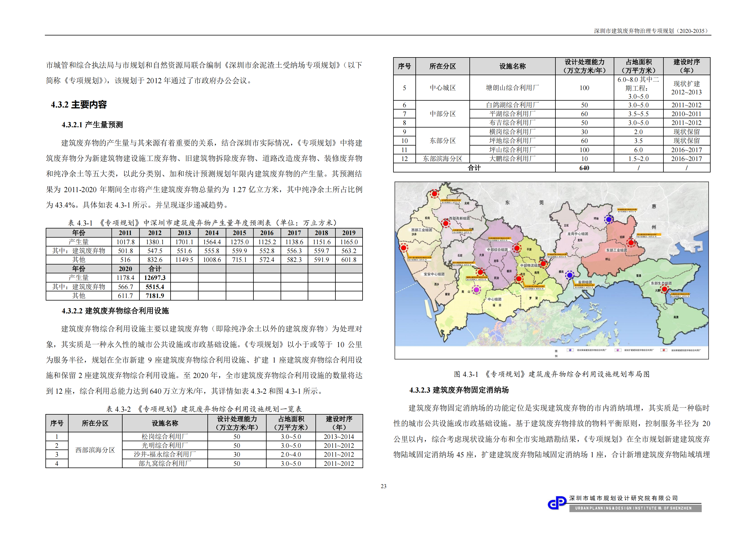Click the table cell 白鸽湖综合利用厂
This screenshot has height=535, width=756.
coord(513,105)
